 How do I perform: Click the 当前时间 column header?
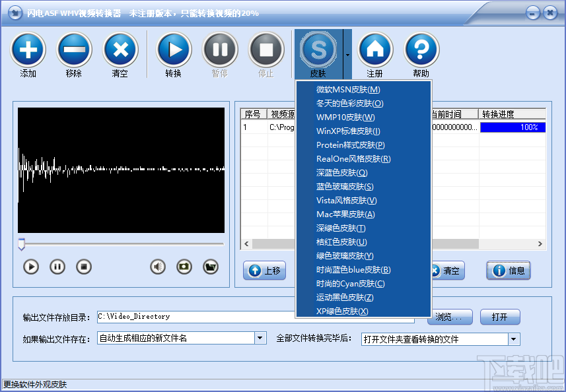tap(455, 114)
